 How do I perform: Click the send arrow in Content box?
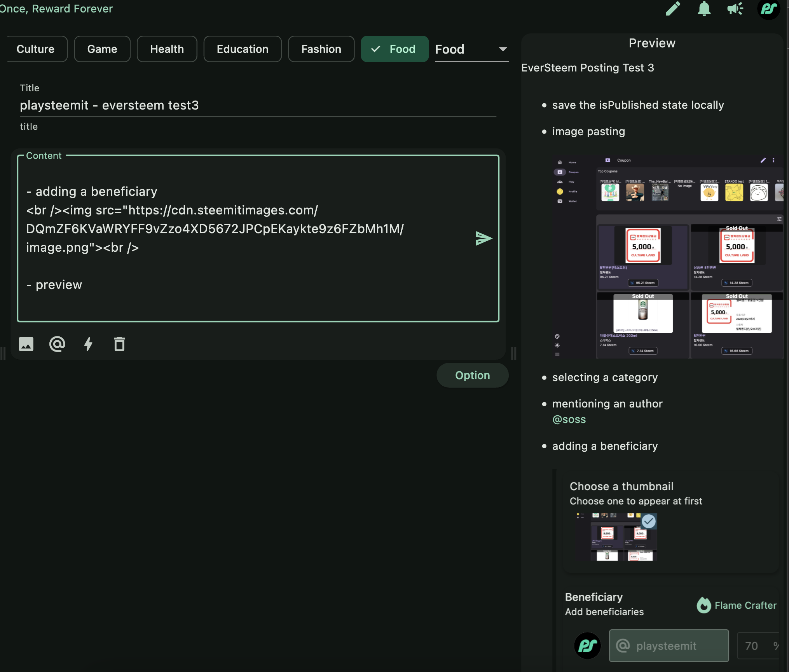(x=484, y=238)
